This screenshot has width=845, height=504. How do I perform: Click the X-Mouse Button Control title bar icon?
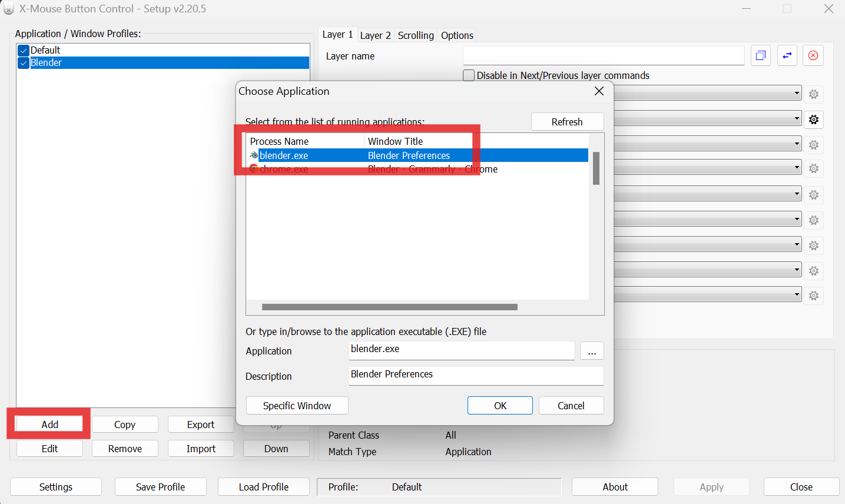coord(8,8)
